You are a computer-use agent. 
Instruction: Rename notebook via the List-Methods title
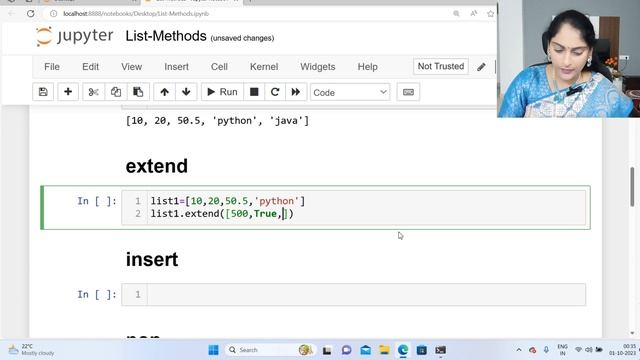[x=166, y=36]
